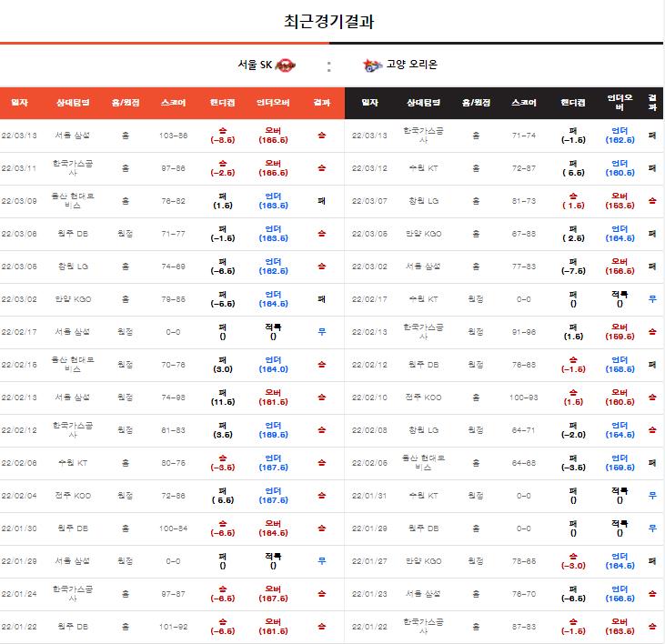The height and width of the screenshot is (644, 665).
Task: Click date 22/01/23 in the 고양 오리온 table
Action: click(x=369, y=594)
